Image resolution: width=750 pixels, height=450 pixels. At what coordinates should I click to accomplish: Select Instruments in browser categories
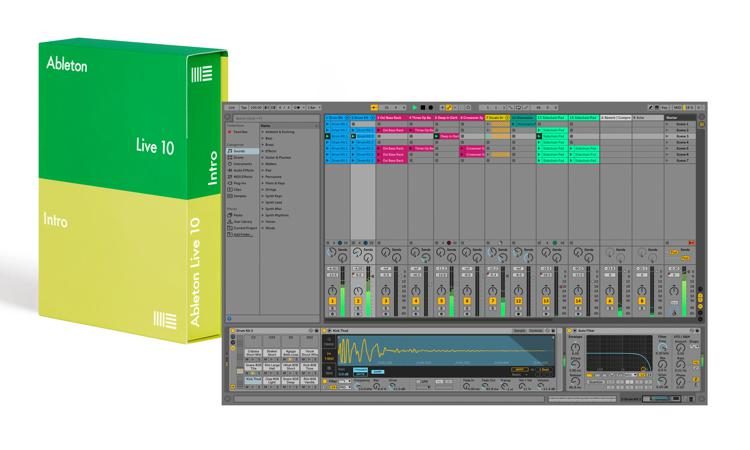[x=243, y=164]
